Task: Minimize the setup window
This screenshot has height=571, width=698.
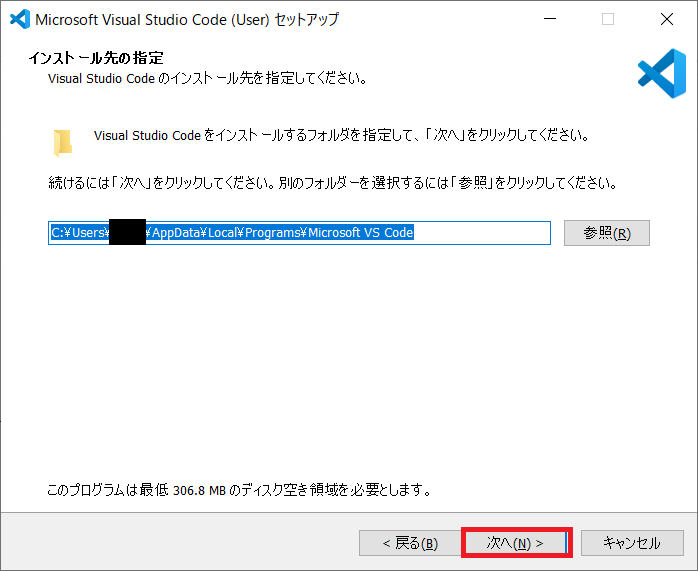Action: (550, 19)
